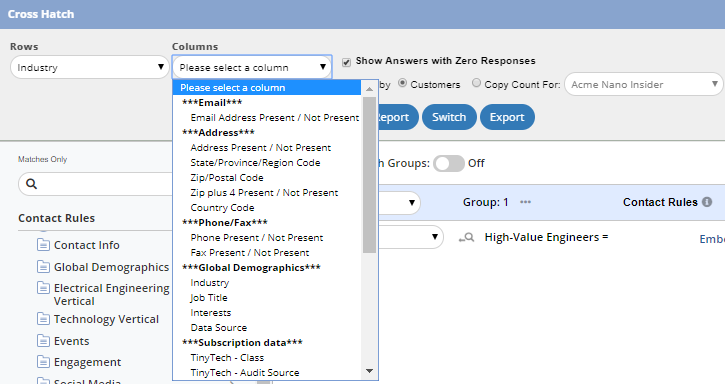725x384 pixels.
Task: Click the Global Demographics folder icon
Action: pos(43,266)
